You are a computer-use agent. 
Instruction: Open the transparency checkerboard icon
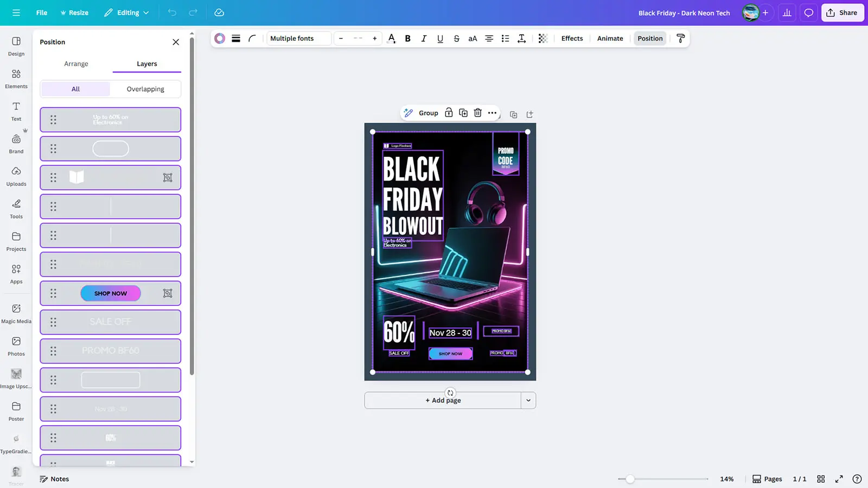[x=543, y=38]
